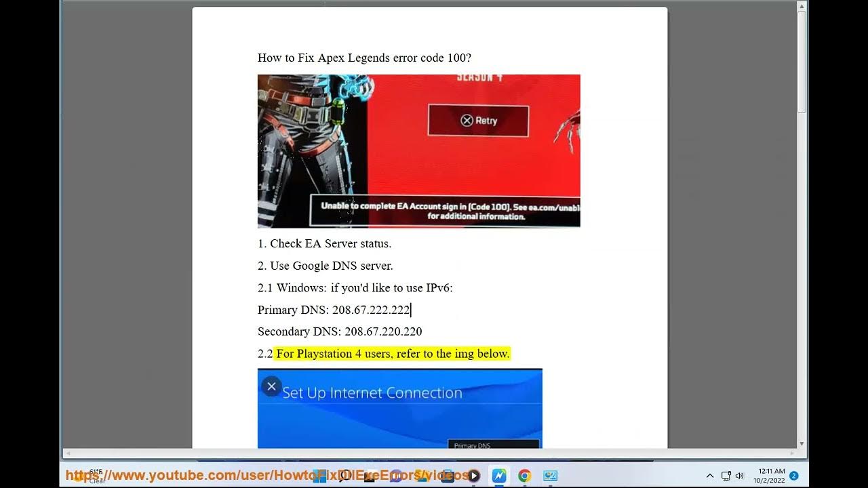Open the round play-button app in taskbar

473,476
